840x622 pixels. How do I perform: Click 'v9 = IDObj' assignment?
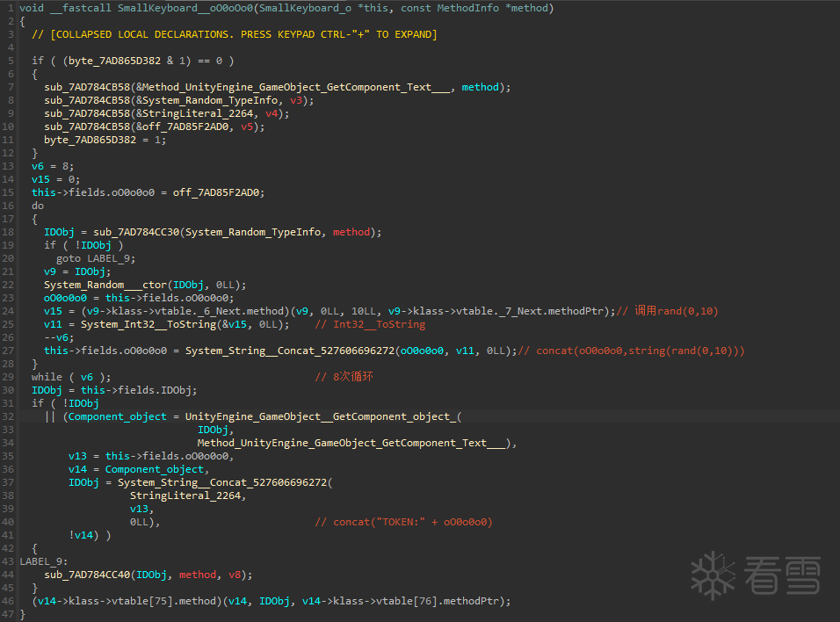(77, 271)
